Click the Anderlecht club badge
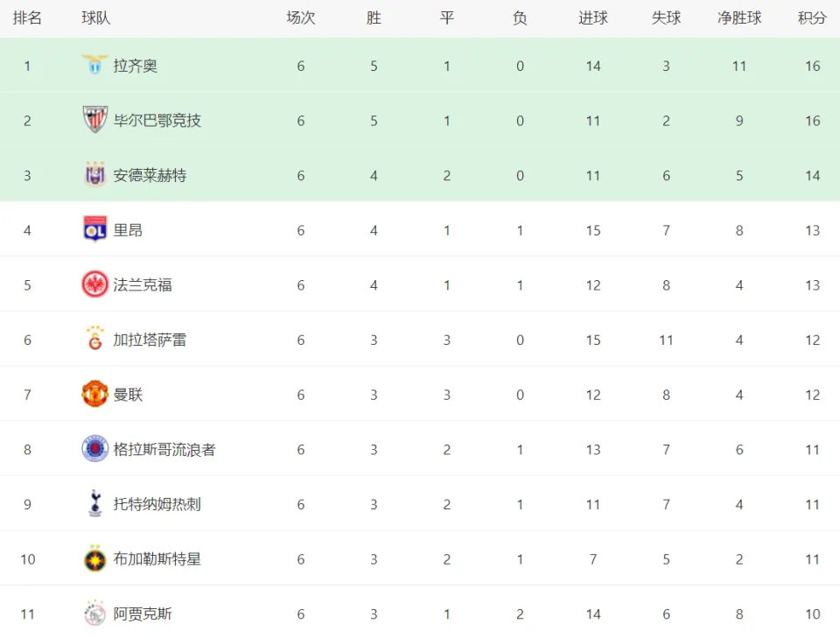Image resolution: width=840 pixels, height=638 pixels. (x=94, y=175)
